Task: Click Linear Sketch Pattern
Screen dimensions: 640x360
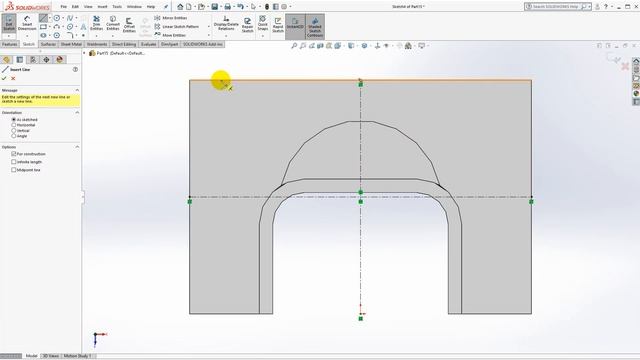Action: (x=177, y=27)
